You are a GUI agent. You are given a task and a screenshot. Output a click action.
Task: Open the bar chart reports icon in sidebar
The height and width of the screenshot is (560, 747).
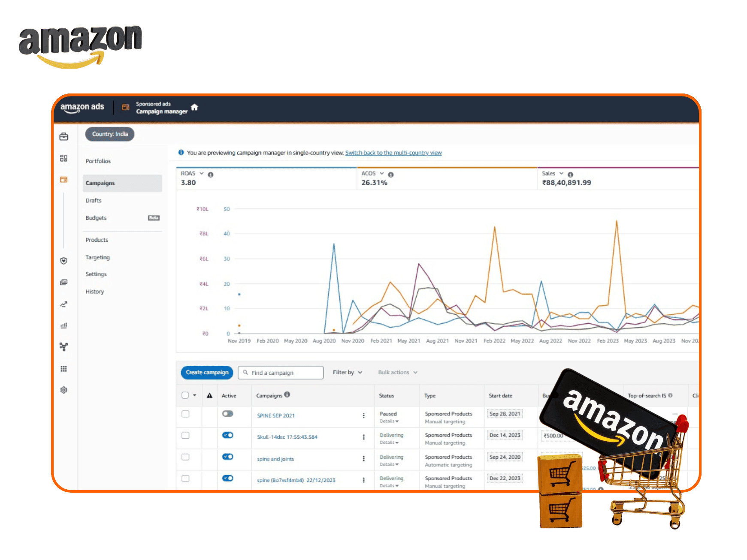point(64,325)
